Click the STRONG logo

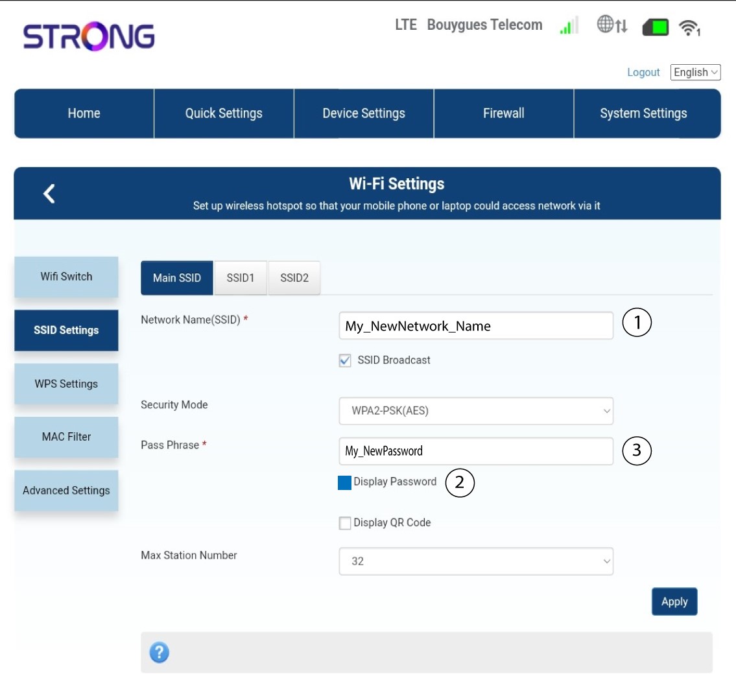(x=89, y=36)
